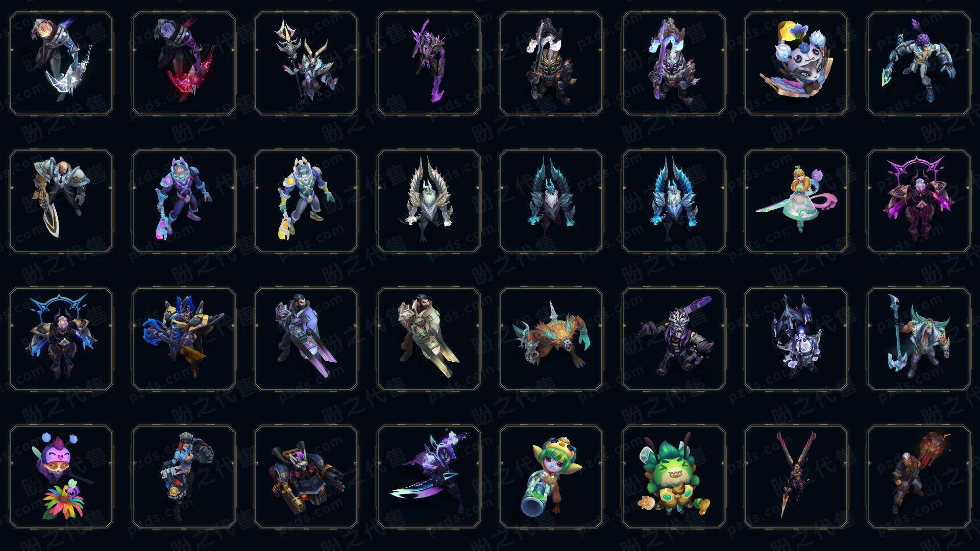Select the green bee monster plush skin
Viewport: 980px width, 551px height.
pos(674,477)
